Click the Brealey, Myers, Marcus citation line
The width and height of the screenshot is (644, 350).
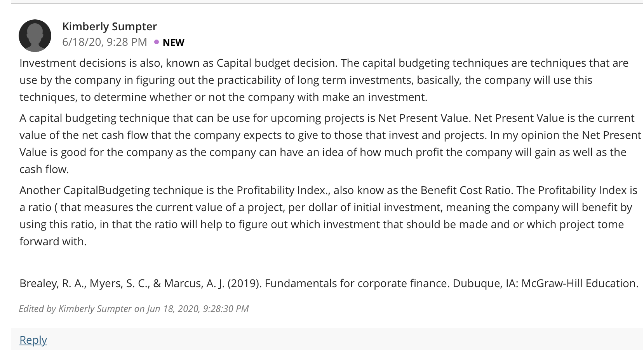click(329, 283)
